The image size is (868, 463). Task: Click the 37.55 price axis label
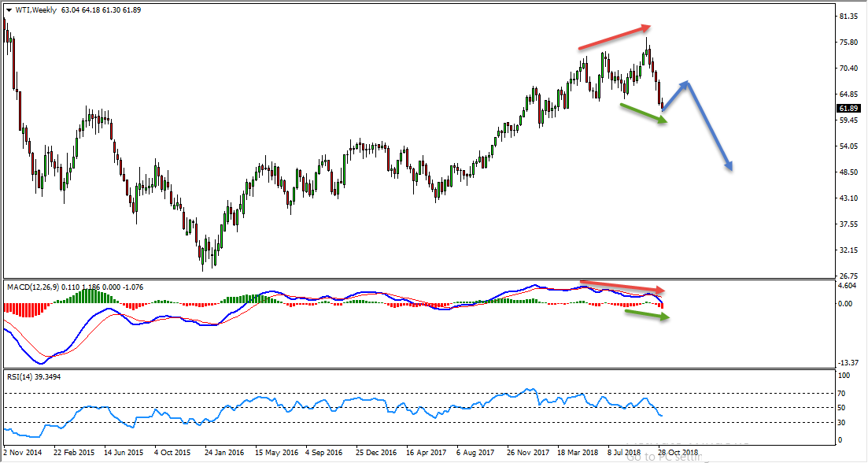tap(848, 224)
